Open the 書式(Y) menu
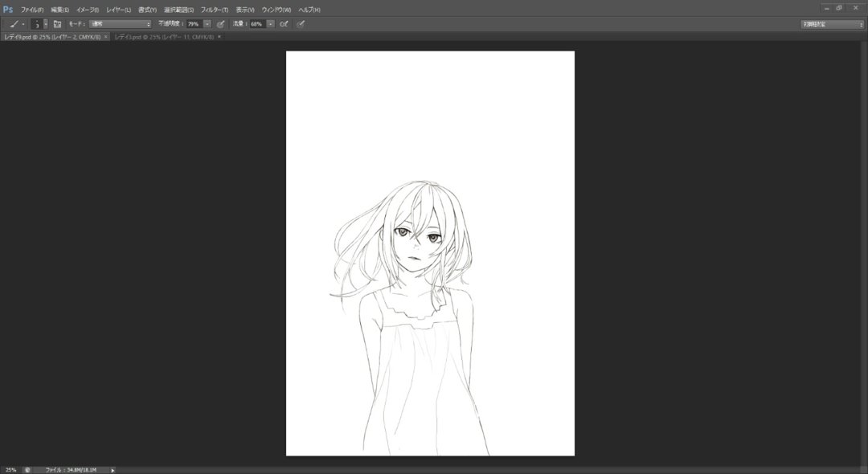868x474 pixels. point(147,10)
